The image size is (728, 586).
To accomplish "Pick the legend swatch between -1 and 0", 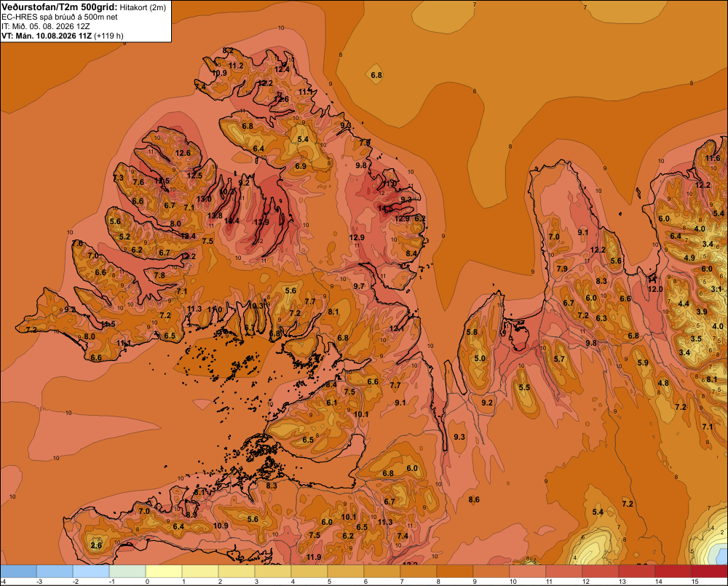I will click(x=127, y=571).
